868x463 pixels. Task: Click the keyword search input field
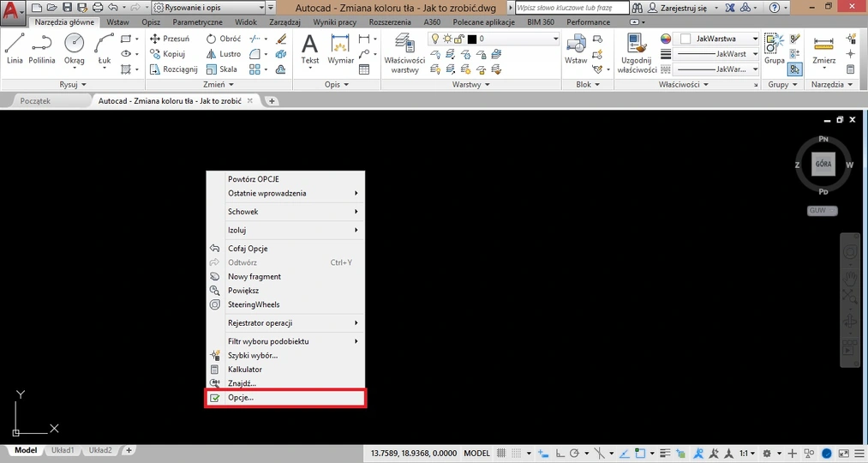pos(571,7)
